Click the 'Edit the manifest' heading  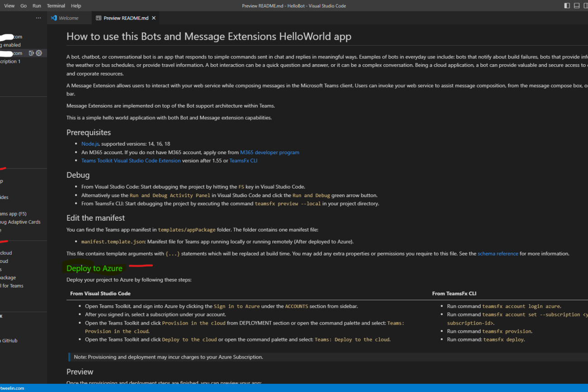click(95, 218)
